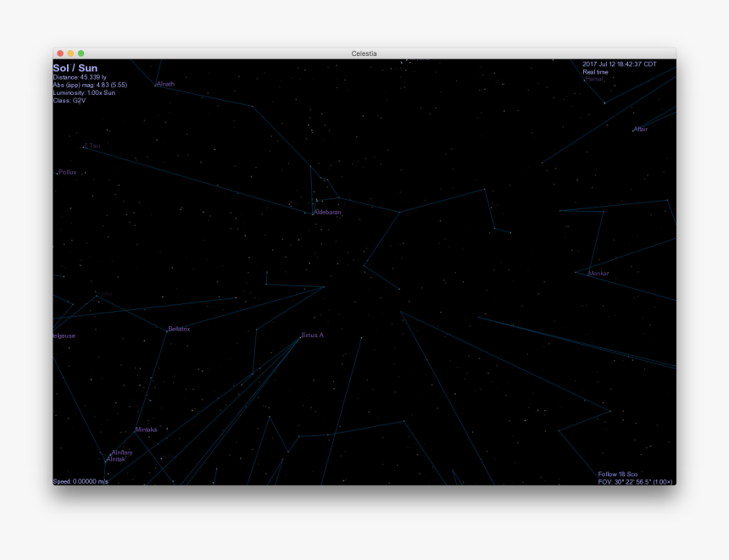Screen dimensions: 729x560
Task: Click the Bellatrix star label
Action: pos(179,329)
